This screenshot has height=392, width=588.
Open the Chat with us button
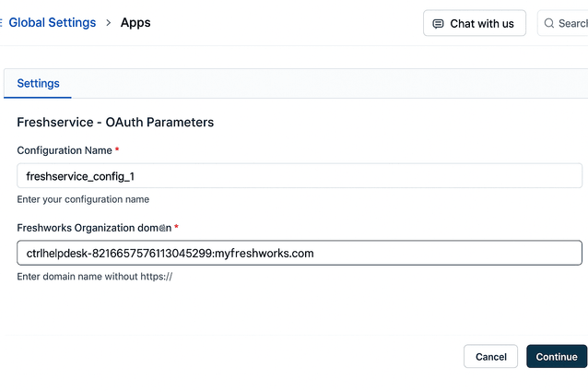pos(475,23)
